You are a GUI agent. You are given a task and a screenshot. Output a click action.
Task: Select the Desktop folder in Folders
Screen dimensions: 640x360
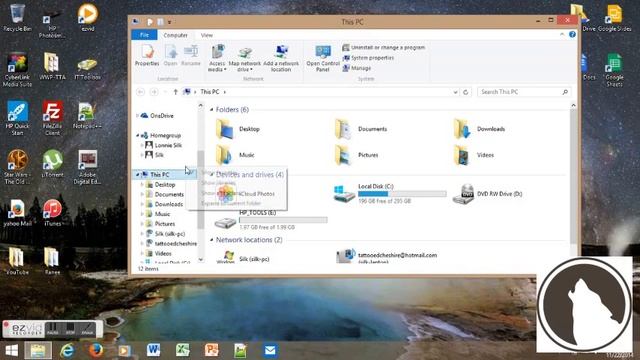click(238, 129)
